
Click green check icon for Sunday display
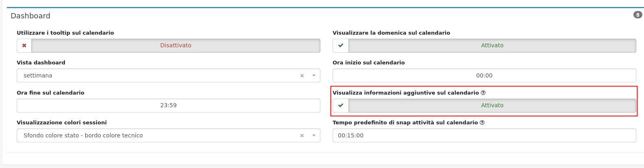(x=341, y=46)
